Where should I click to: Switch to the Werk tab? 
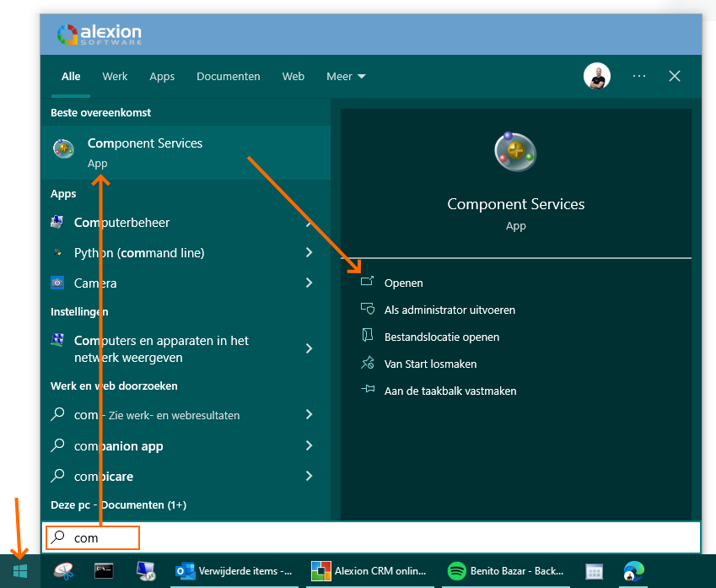(x=115, y=76)
